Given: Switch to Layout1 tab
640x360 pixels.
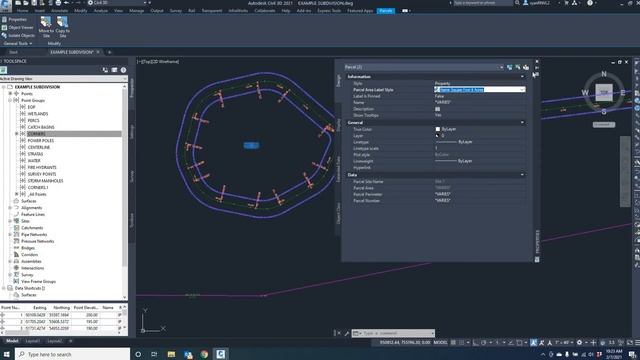Looking at the screenshot, I should point(33,341).
